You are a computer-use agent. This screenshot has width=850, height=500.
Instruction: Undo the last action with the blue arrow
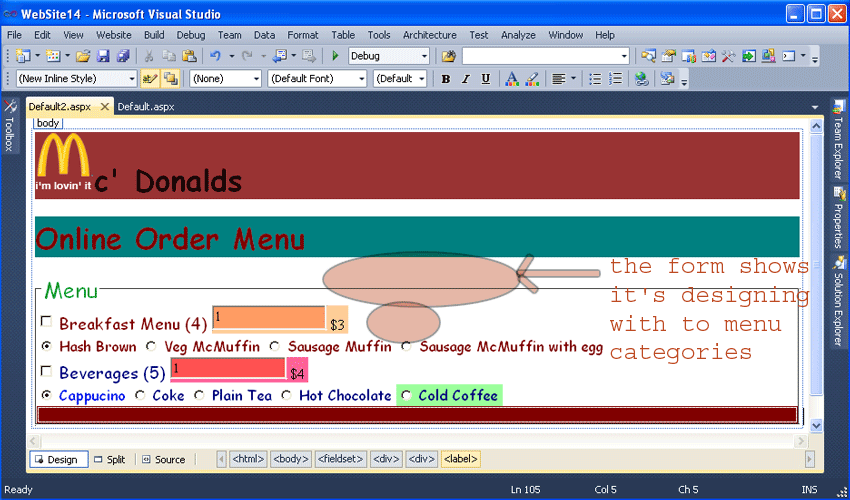(x=215, y=56)
